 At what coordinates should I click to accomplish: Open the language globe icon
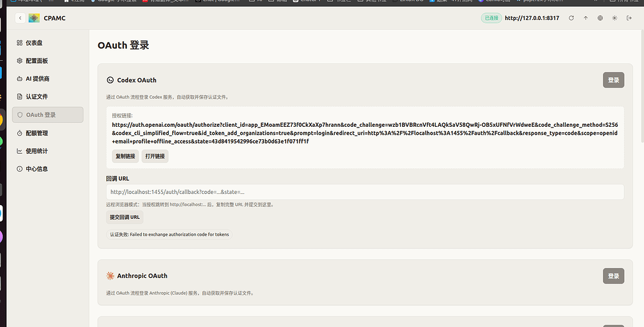click(600, 18)
